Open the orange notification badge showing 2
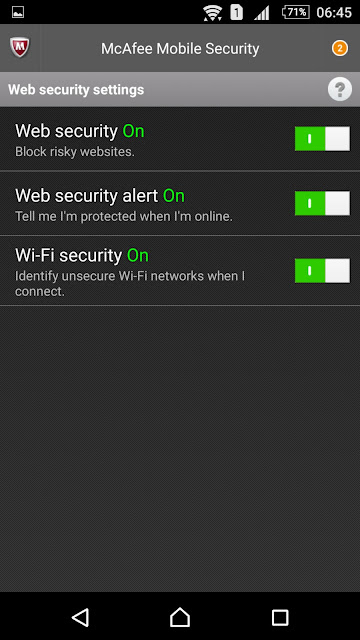Image resolution: width=360 pixels, height=640 pixels. tap(340, 48)
